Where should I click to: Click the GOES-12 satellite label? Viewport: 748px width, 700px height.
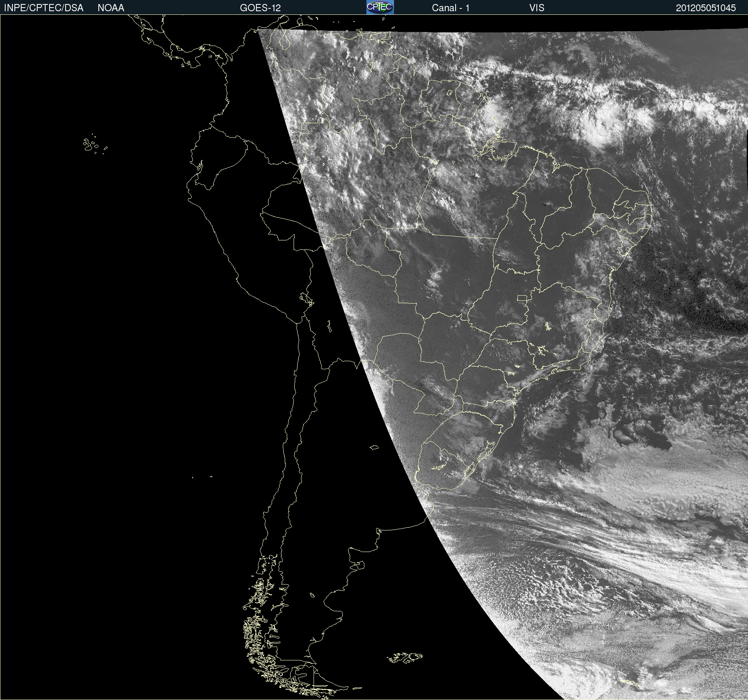(260, 8)
